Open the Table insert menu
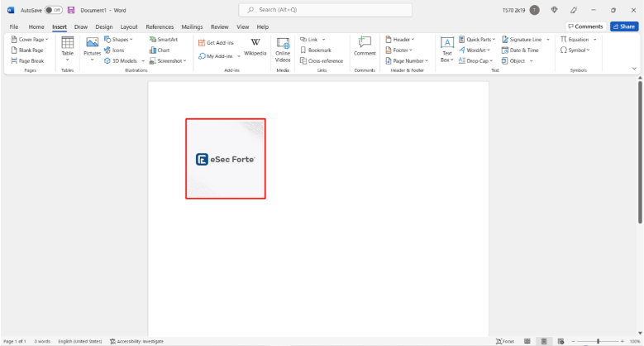The height and width of the screenshot is (346, 644). click(67, 50)
